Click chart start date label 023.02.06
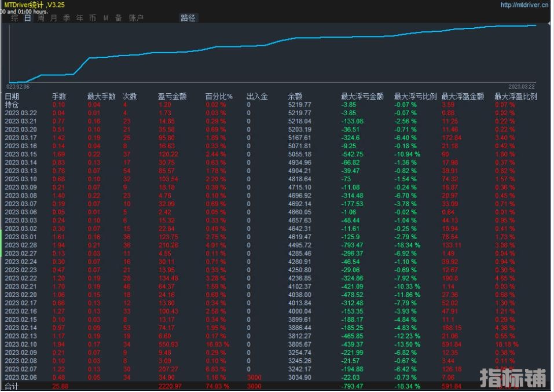 pos(18,87)
